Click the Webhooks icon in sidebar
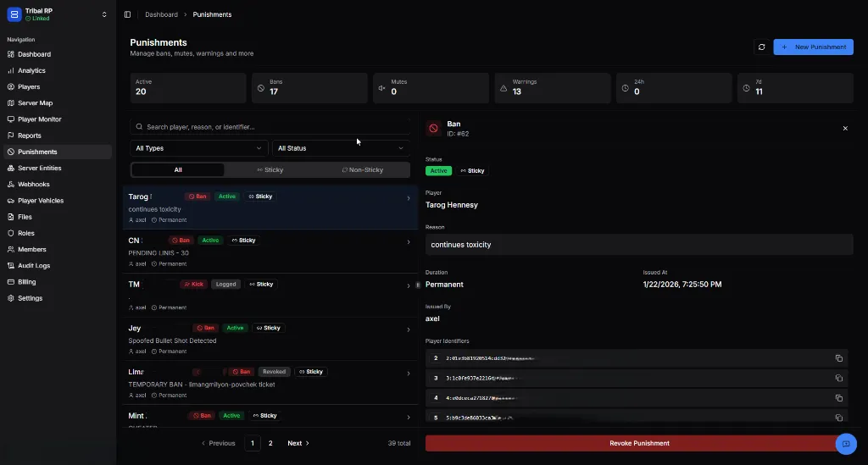The image size is (868, 465). coord(10,184)
